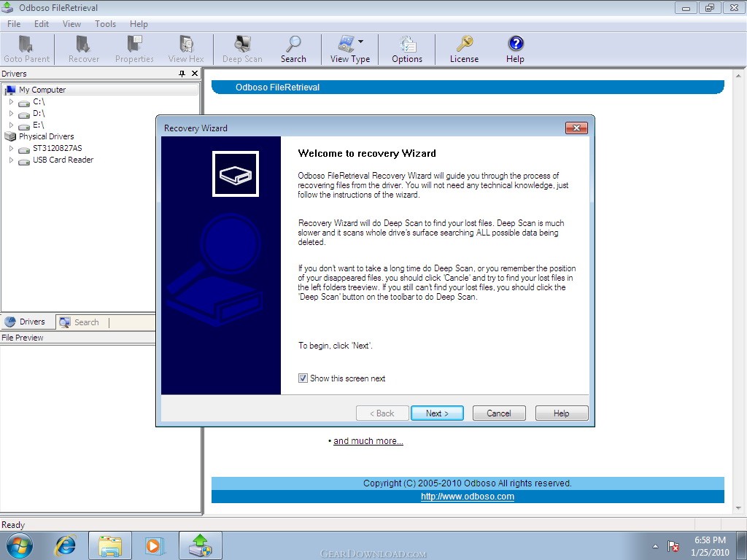Screen dimensions: 747x560
Task: Open the File menu
Action: click(14, 24)
